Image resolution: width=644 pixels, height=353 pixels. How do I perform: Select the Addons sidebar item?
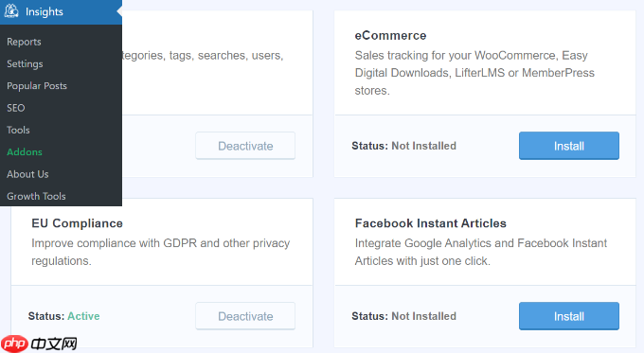(x=25, y=151)
